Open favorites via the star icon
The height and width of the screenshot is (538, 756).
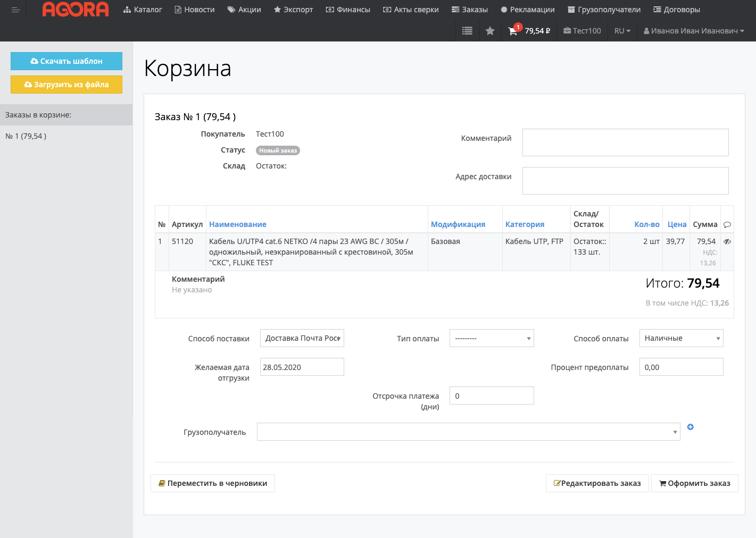pos(490,31)
